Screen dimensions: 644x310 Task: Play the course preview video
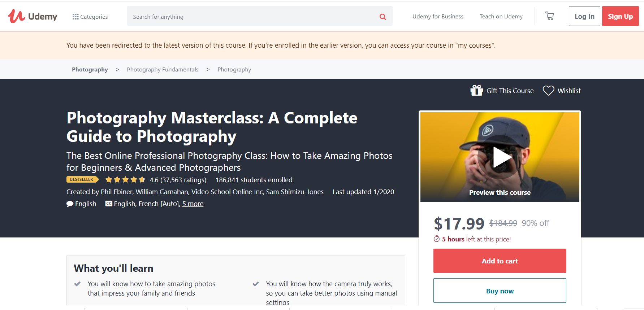pos(500,157)
